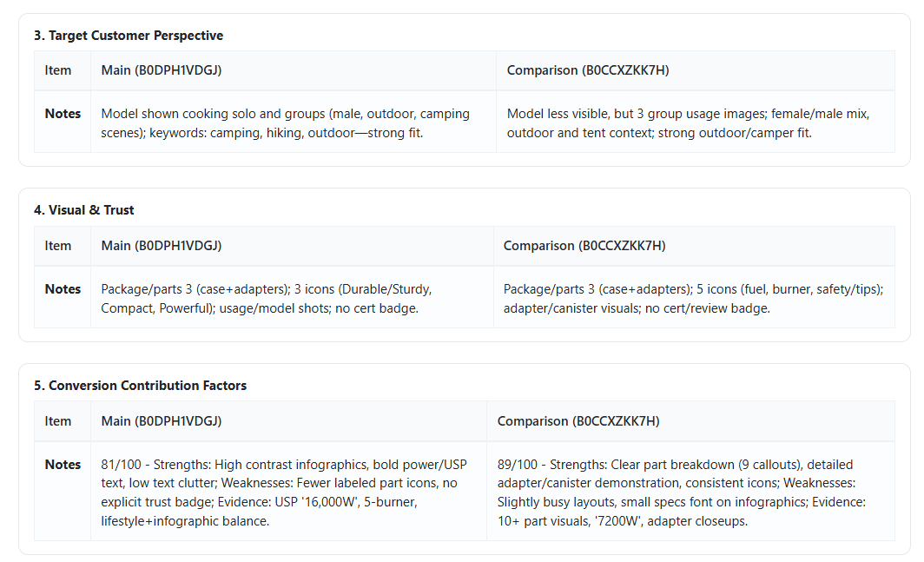Click the cell mentioning 5 icons (fuel, burner, safety/tips)
The width and height of the screenshot is (924, 562).
[x=693, y=299]
